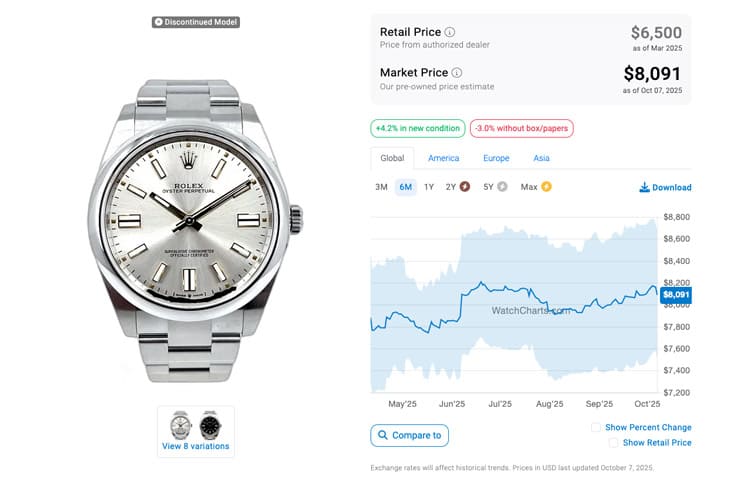Click the premium badge next to Max

547,187
